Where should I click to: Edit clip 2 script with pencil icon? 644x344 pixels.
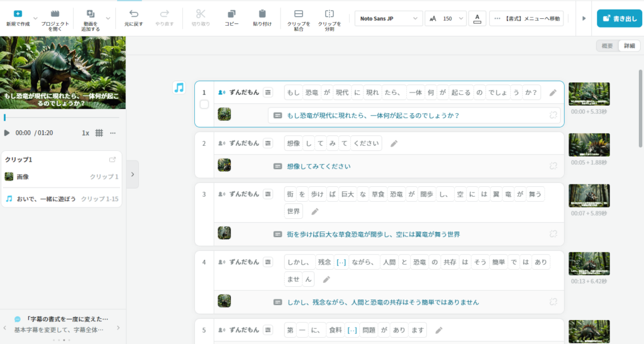pyautogui.click(x=394, y=143)
